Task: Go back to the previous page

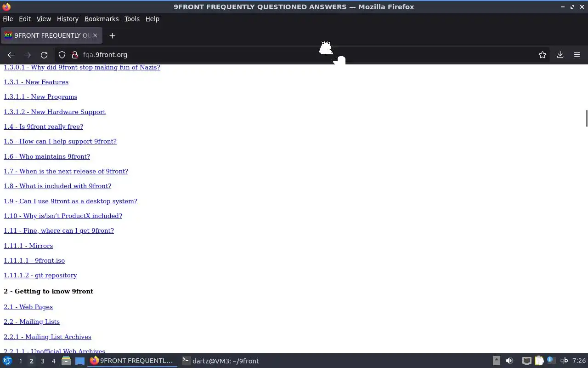Action: click(x=11, y=55)
